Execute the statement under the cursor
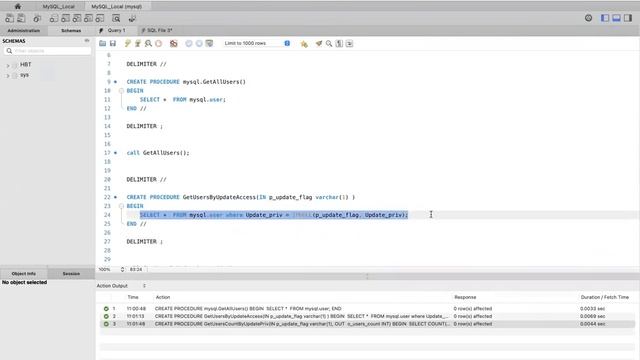The image size is (640, 360). 138,43
